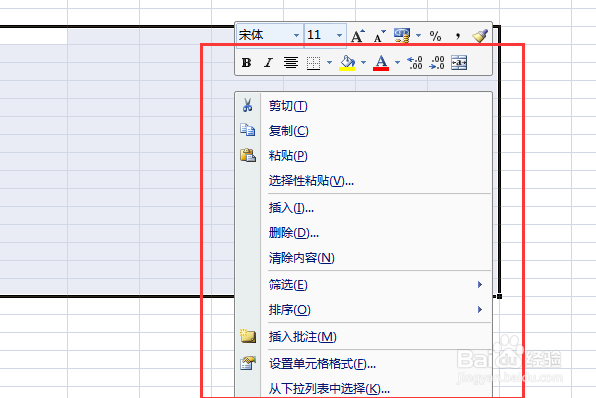Choose 复制(C) from context menu

364,130
